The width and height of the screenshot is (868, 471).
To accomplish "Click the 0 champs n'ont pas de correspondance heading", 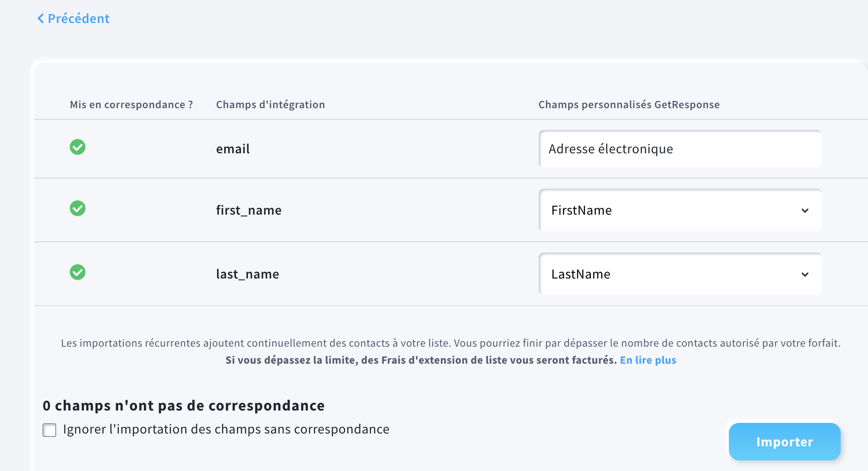I will click(183, 405).
